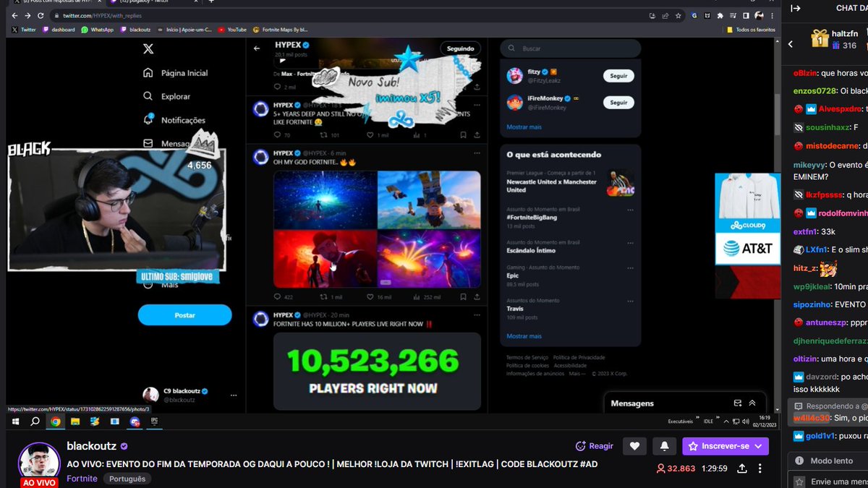The image size is (868, 488).
Task: Collapse the Twitch chat panel
Action: (x=796, y=9)
